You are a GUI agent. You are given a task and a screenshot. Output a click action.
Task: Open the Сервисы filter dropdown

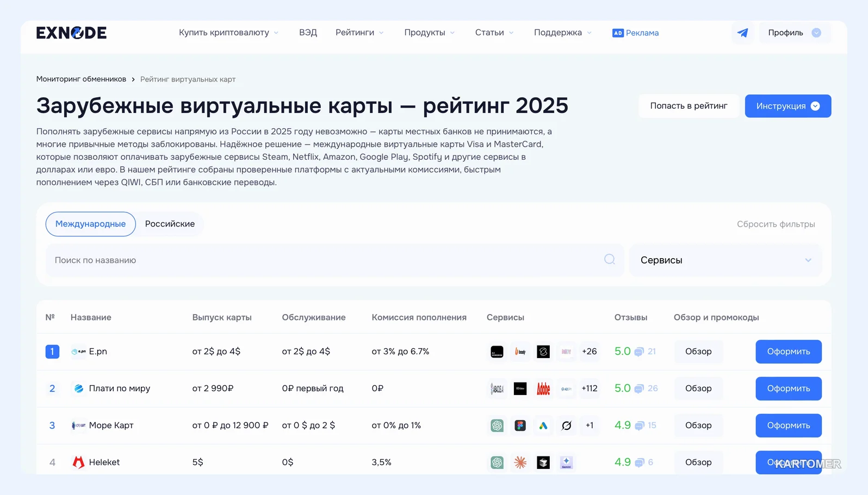coord(726,260)
